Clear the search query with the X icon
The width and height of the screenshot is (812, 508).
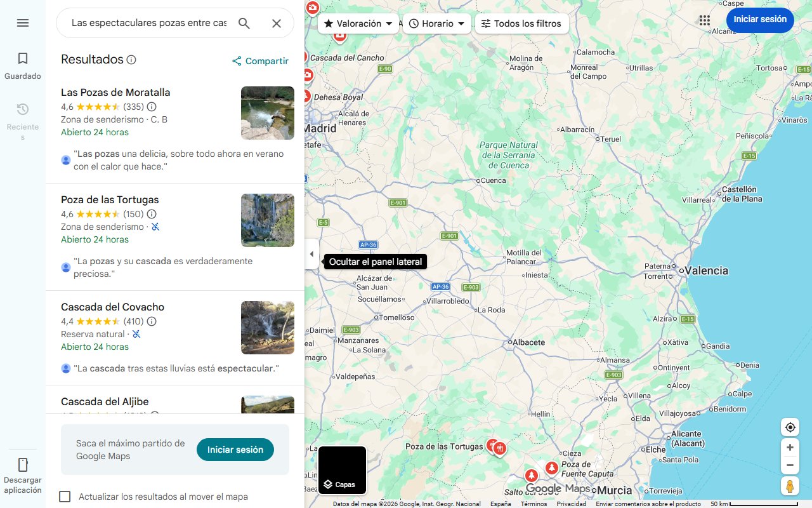(277, 23)
